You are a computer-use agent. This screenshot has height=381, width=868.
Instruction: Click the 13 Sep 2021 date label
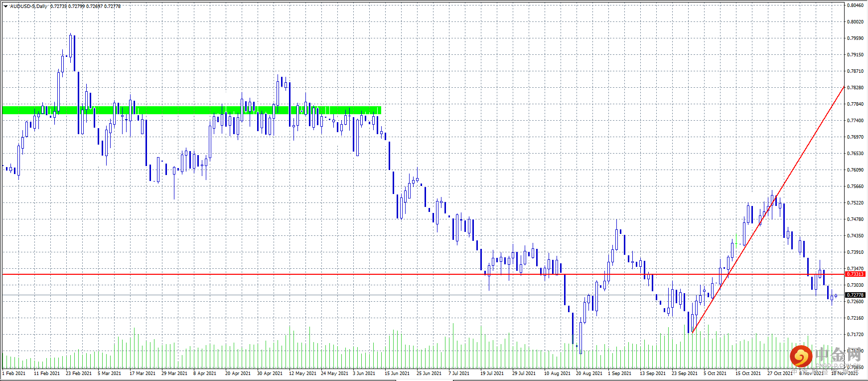(653, 373)
